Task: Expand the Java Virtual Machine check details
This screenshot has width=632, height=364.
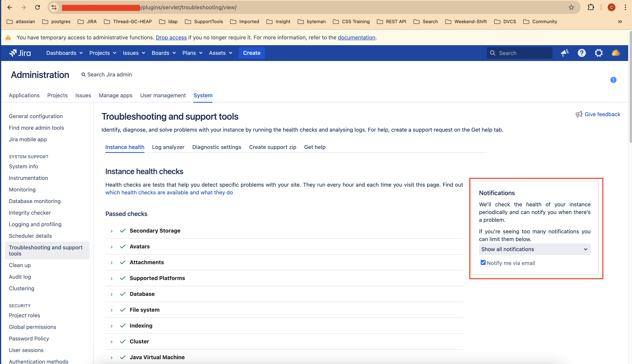Action: pyautogui.click(x=112, y=357)
